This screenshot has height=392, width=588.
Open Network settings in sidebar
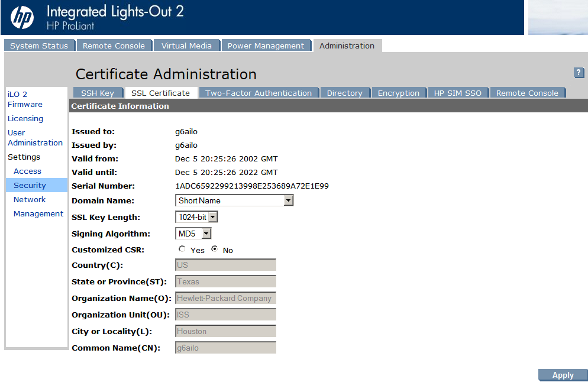pyautogui.click(x=30, y=199)
